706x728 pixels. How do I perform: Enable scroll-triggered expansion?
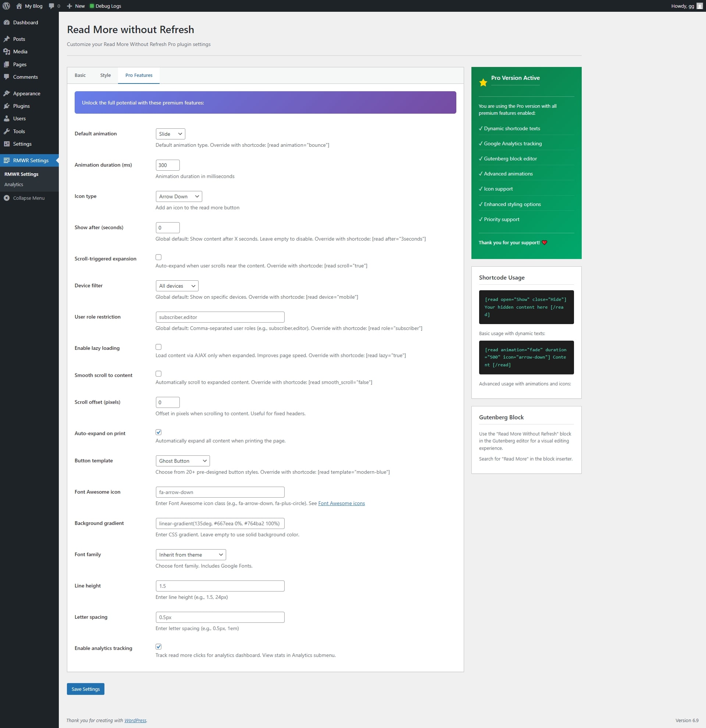[x=158, y=257]
